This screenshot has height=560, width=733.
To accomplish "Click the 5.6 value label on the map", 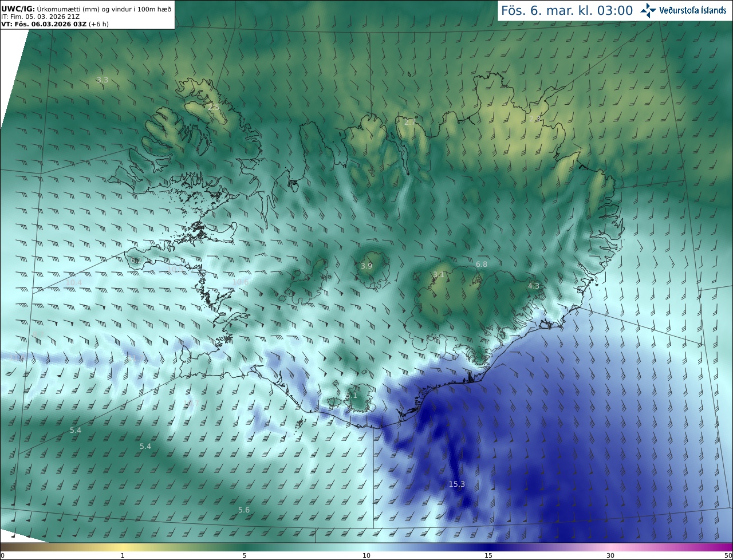I will [x=244, y=510].
